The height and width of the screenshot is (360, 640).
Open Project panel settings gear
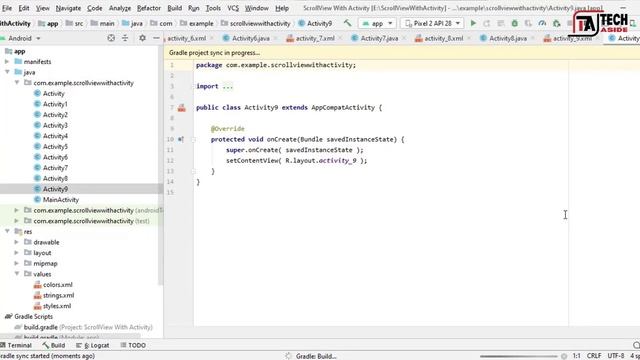point(142,38)
